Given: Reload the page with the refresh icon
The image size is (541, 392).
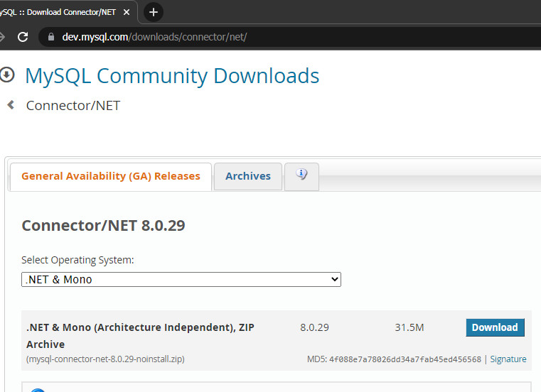Looking at the screenshot, I should pyautogui.click(x=23, y=37).
